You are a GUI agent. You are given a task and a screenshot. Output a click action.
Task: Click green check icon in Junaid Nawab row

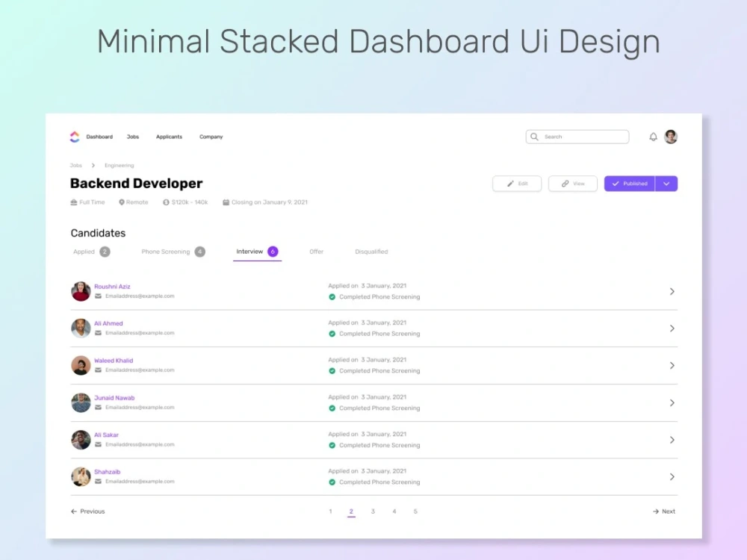(332, 408)
